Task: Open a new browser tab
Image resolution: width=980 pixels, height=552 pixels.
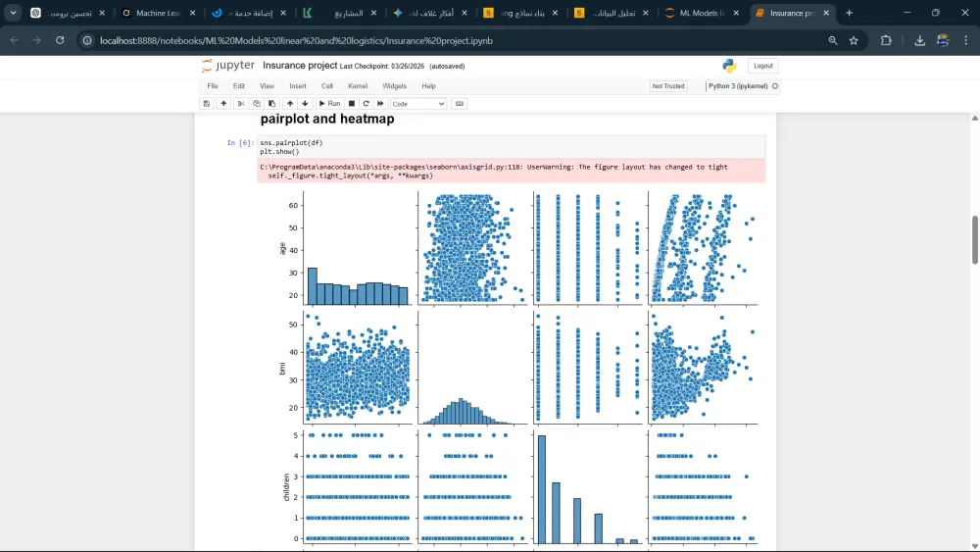Action: tap(849, 13)
